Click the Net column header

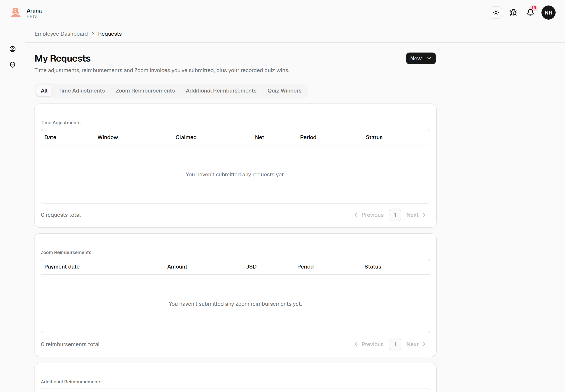pos(259,137)
